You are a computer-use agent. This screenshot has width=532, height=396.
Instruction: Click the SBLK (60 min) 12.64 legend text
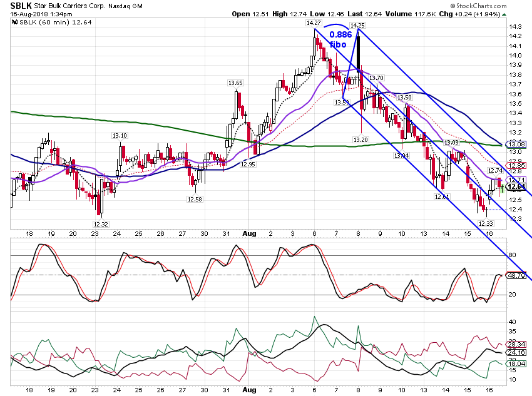(56, 23)
